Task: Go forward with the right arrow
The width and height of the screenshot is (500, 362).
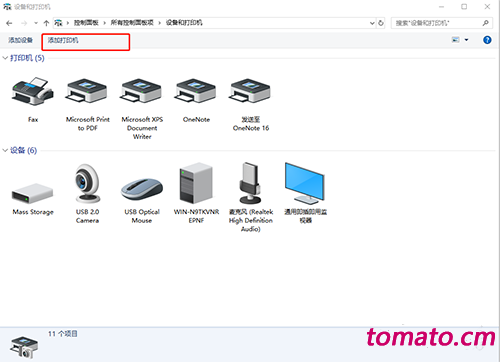Action: tap(24, 23)
